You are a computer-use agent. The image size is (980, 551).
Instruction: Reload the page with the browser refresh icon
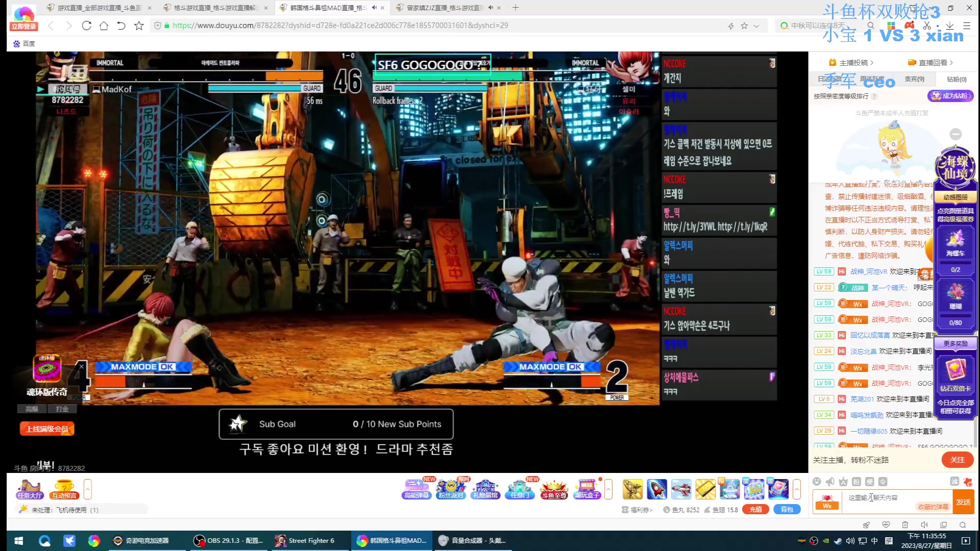click(86, 26)
